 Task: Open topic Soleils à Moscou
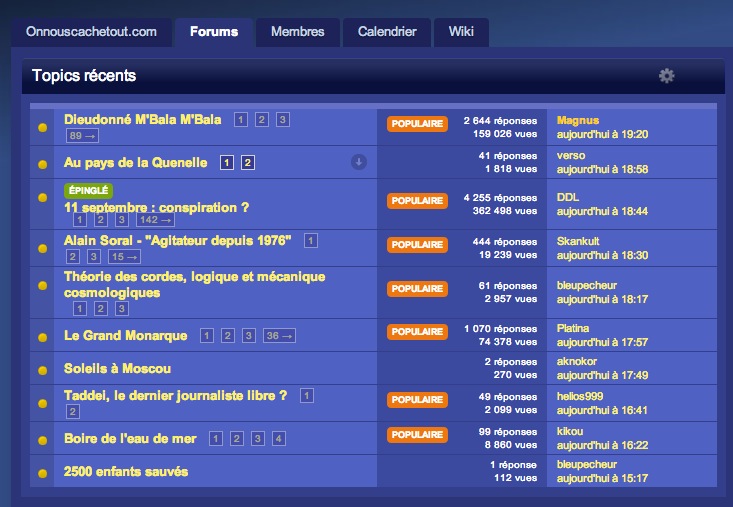[x=117, y=368]
